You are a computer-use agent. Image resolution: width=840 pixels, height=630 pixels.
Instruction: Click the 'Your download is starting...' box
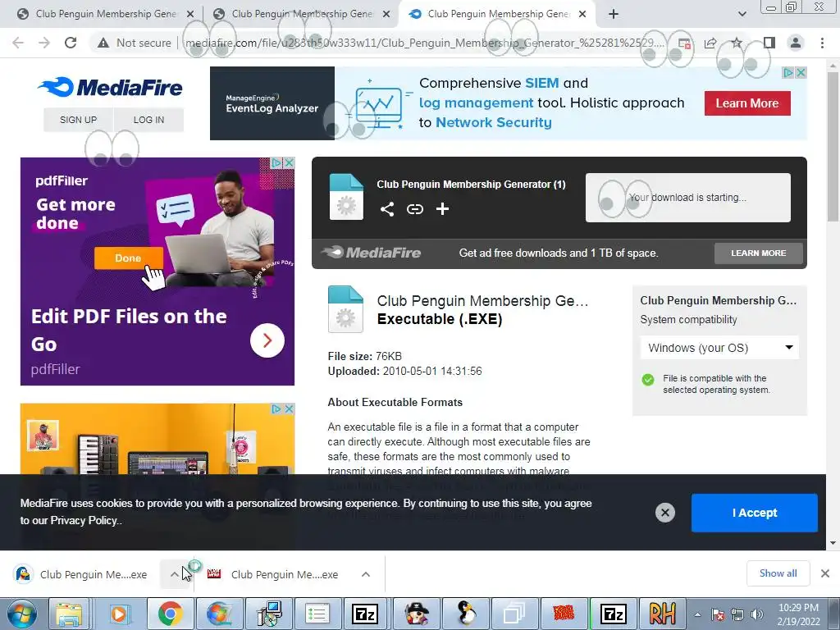point(688,198)
